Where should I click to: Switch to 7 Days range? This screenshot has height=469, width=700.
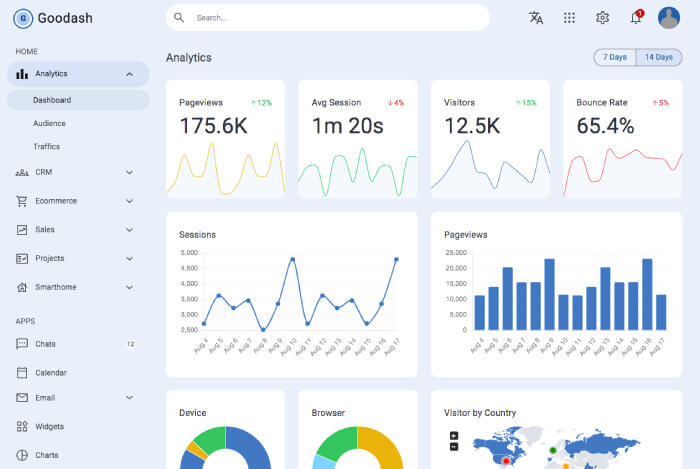point(615,57)
